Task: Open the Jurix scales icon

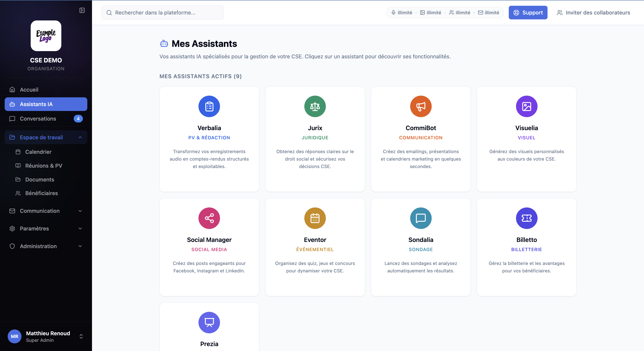Action: click(315, 106)
